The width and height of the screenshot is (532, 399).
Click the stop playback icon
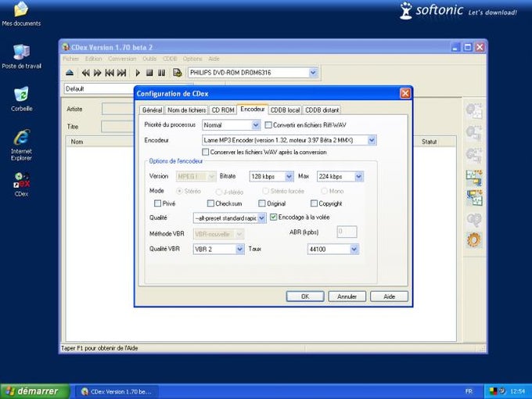click(149, 73)
